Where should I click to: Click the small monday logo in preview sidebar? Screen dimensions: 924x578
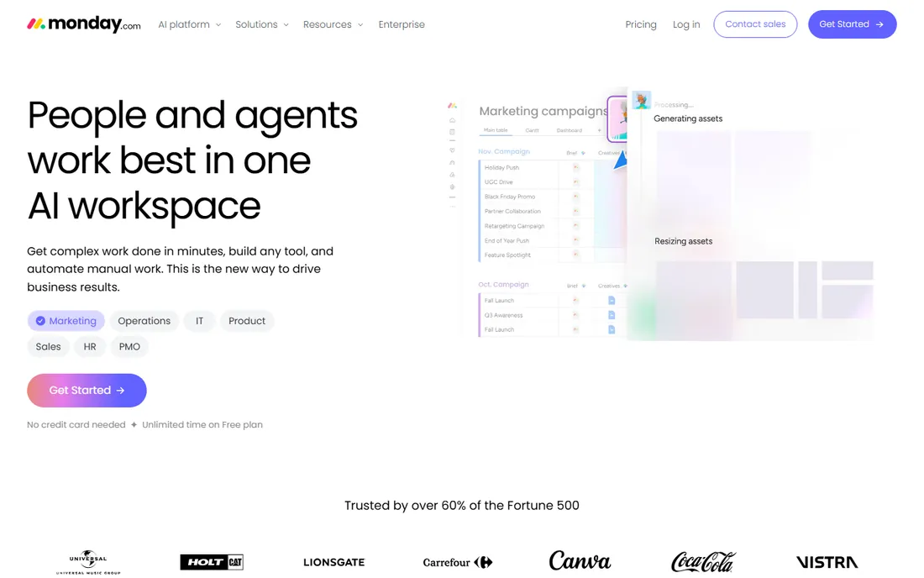tap(452, 106)
